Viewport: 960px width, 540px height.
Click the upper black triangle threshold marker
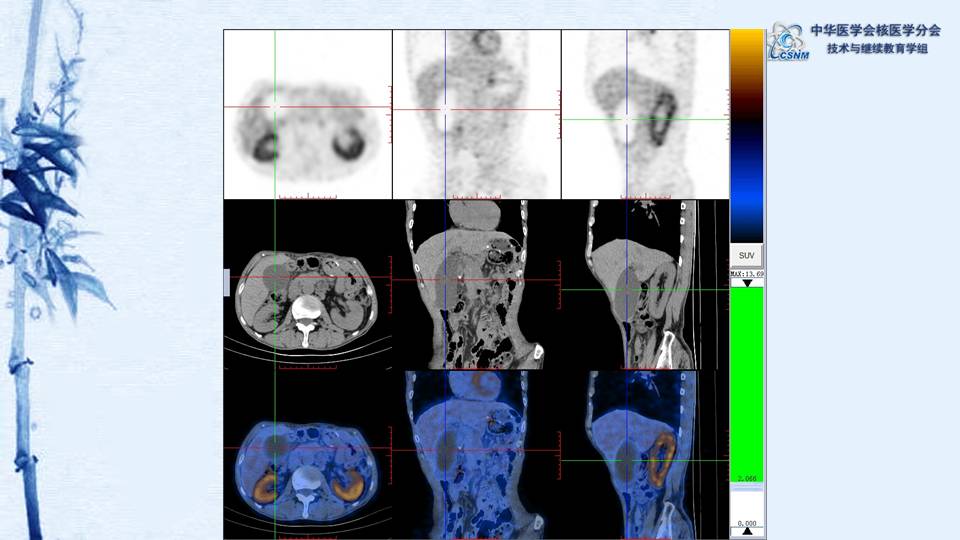(747, 283)
